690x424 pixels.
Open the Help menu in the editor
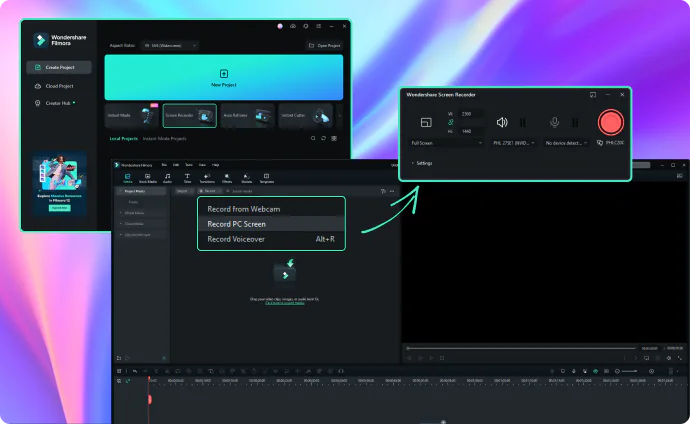pos(216,165)
